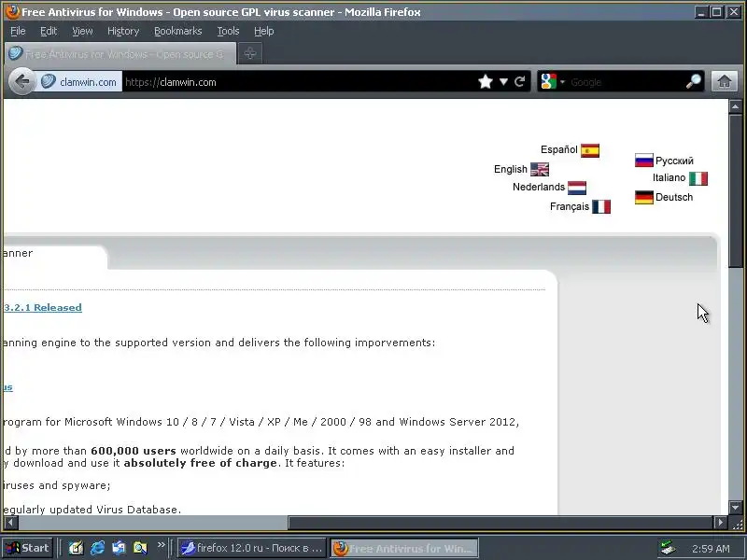
Task: Click the Dutch flag icon
Action: pyautogui.click(x=577, y=188)
